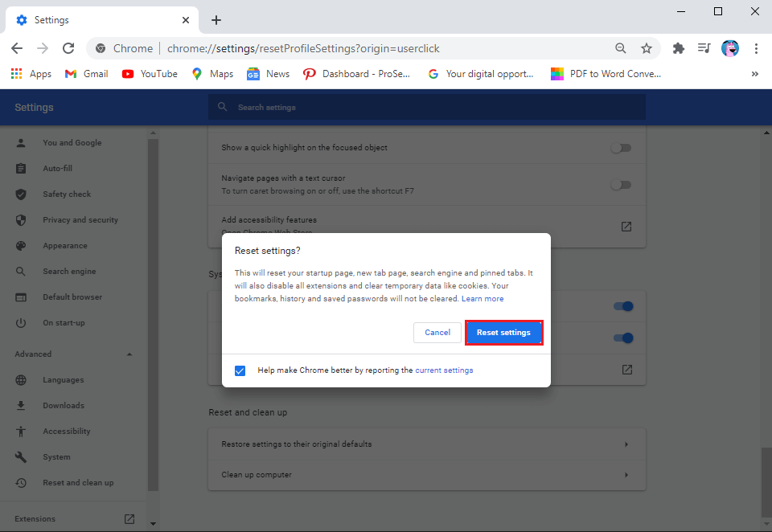Open the Chrome three-dot menu
The height and width of the screenshot is (532, 772).
(757, 48)
